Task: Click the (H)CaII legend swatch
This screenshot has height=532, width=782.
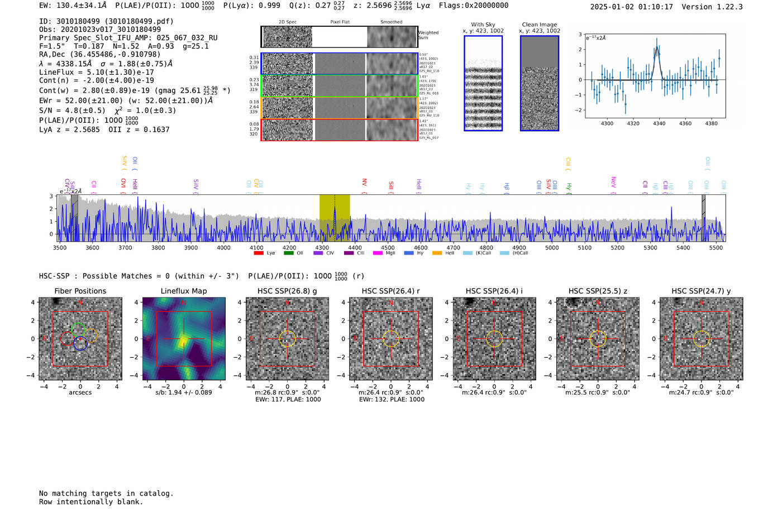Action: pos(504,253)
